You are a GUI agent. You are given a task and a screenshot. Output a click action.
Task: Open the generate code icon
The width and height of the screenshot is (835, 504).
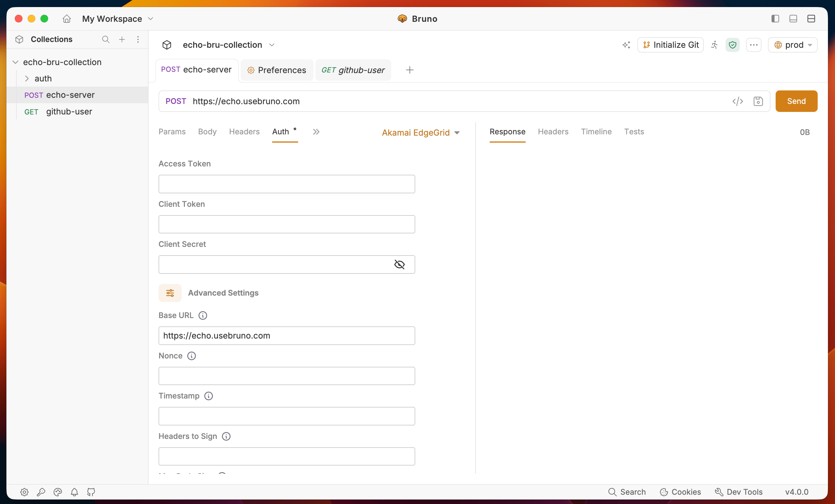pyautogui.click(x=737, y=101)
